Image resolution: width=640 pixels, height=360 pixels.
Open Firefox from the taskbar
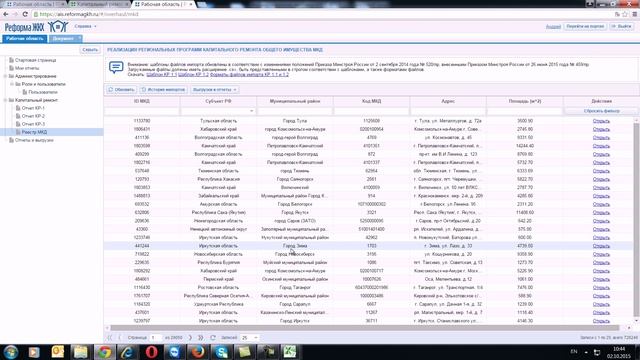[198, 352]
